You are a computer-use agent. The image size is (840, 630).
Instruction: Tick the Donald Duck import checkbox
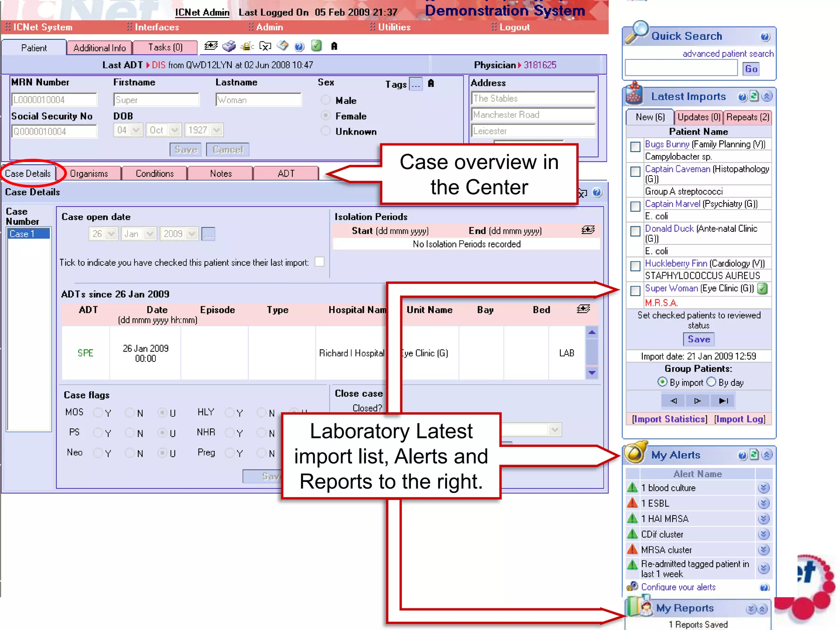point(635,231)
